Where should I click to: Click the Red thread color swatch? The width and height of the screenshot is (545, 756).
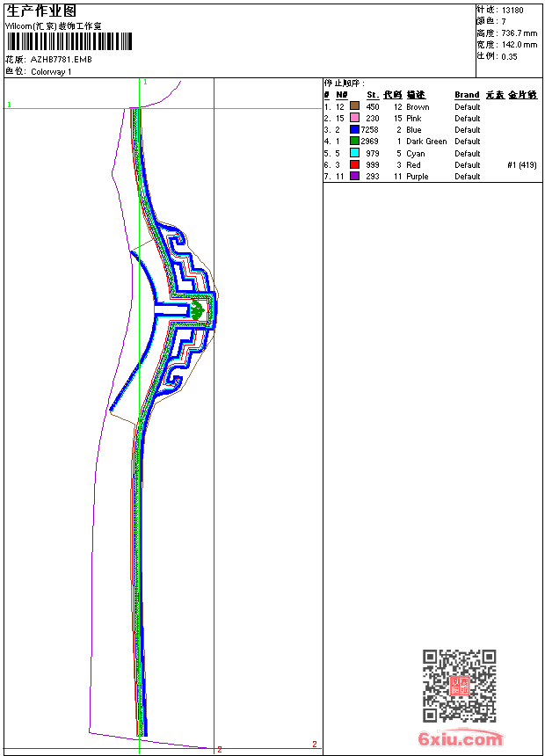pyautogui.click(x=355, y=164)
